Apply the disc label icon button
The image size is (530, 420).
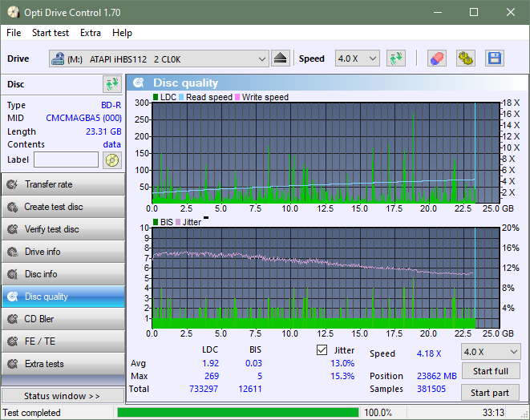pyautogui.click(x=111, y=160)
